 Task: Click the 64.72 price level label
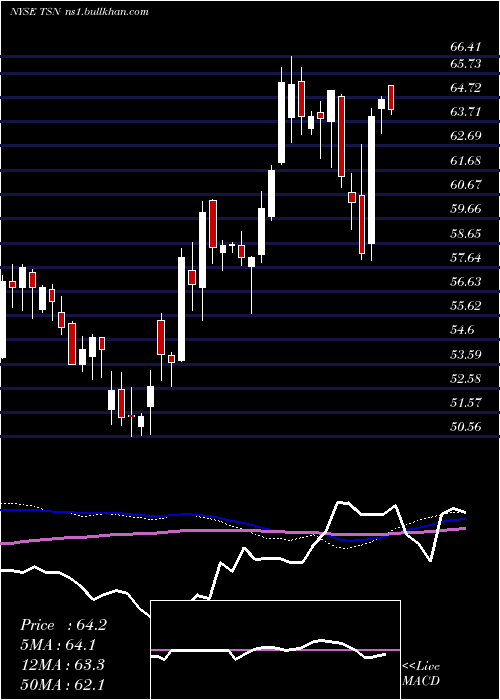point(465,88)
